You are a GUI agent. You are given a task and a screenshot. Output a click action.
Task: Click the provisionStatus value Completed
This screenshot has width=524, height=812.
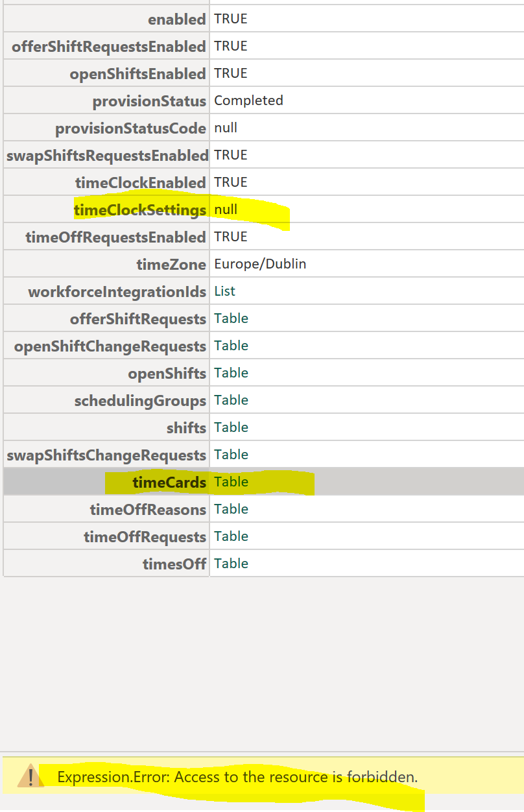pyautogui.click(x=248, y=100)
